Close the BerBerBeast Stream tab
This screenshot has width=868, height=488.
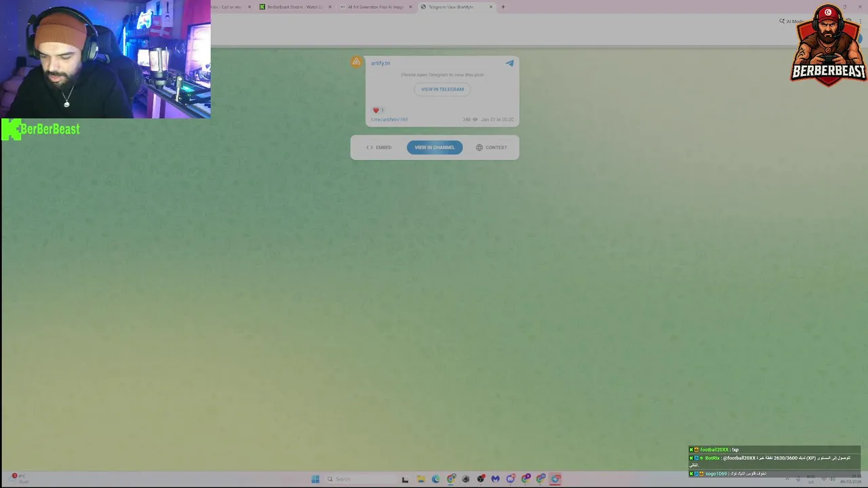330,7
